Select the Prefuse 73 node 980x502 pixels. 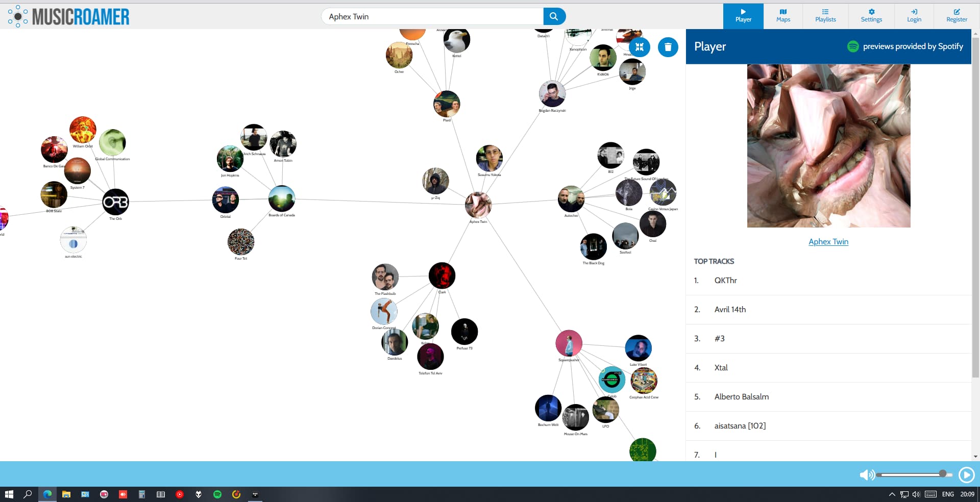click(464, 332)
